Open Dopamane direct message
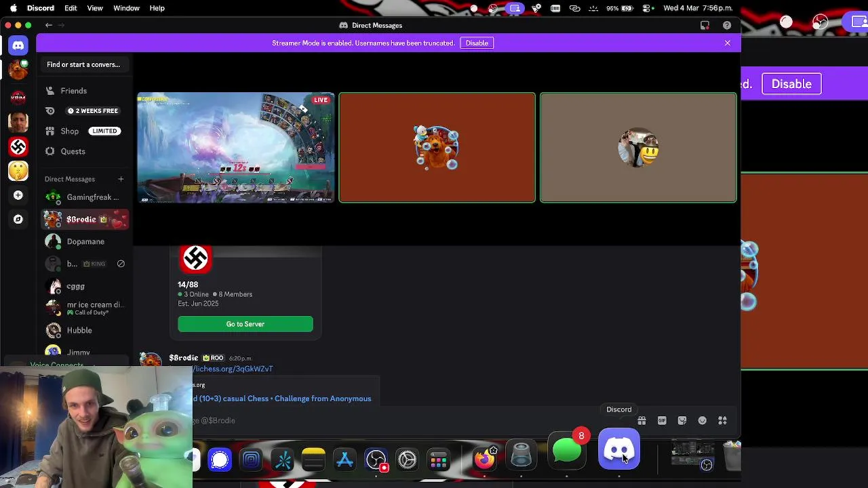The height and width of the screenshot is (488, 868). (x=85, y=241)
